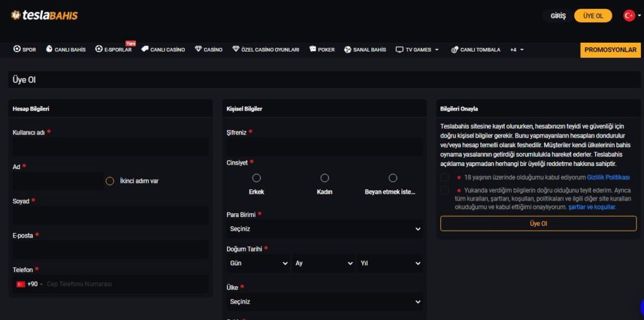Screen dimensions: 644x320
Task: Click the diamond icon beside ÖZEL CASINO OYUNLARI
Action: point(236,49)
